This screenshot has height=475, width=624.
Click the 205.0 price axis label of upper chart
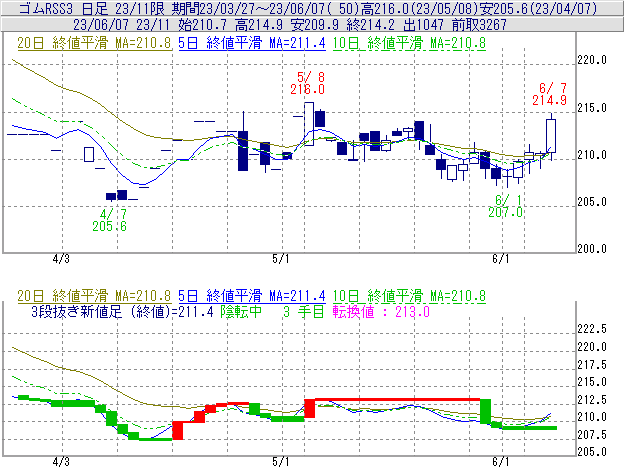tap(592, 202)
